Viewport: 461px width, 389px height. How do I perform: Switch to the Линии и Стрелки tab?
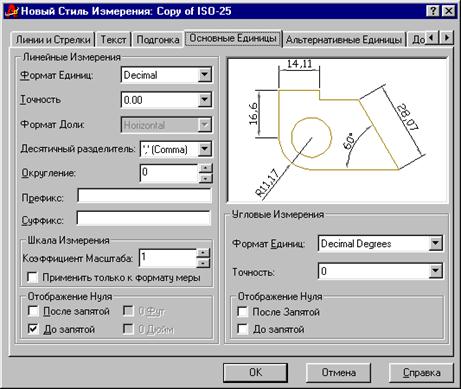53,40
